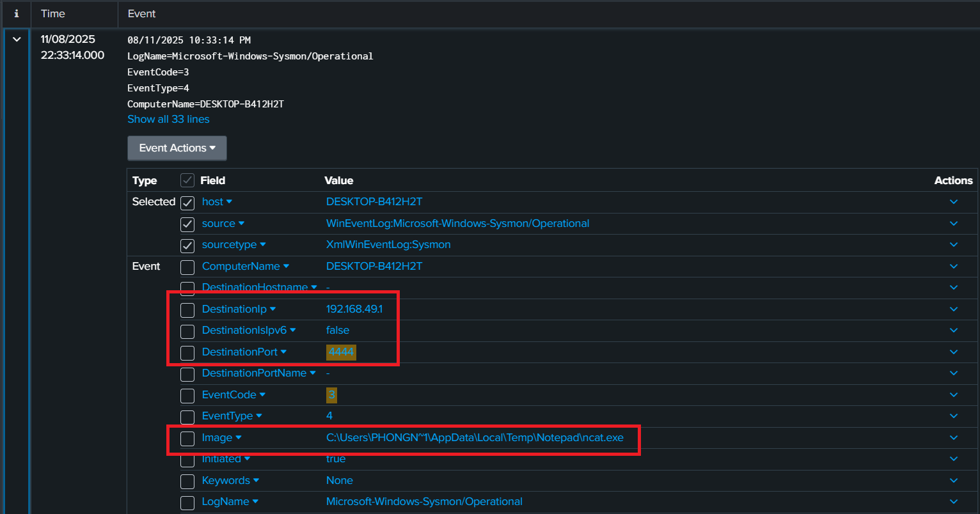Open actions chevron for EventCode row
Viewport: 980px width, 514px height.
953,395
